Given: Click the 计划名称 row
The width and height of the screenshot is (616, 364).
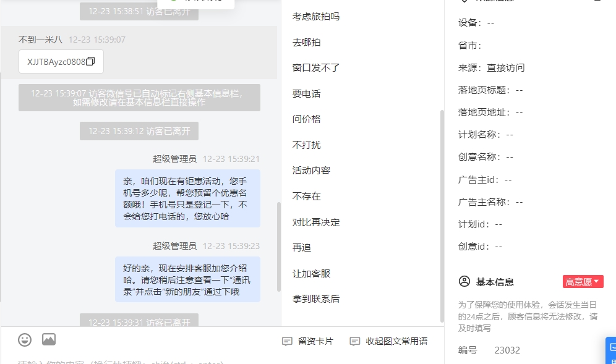Looking at the screenshot, I should 486,135.
